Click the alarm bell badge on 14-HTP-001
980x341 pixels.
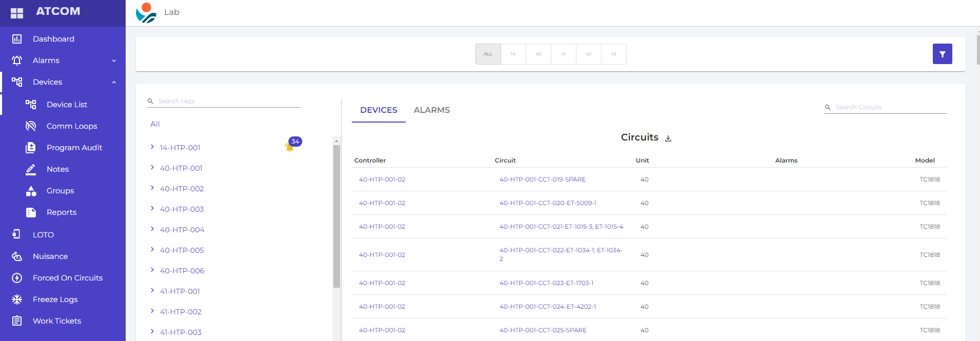point(290,147)
